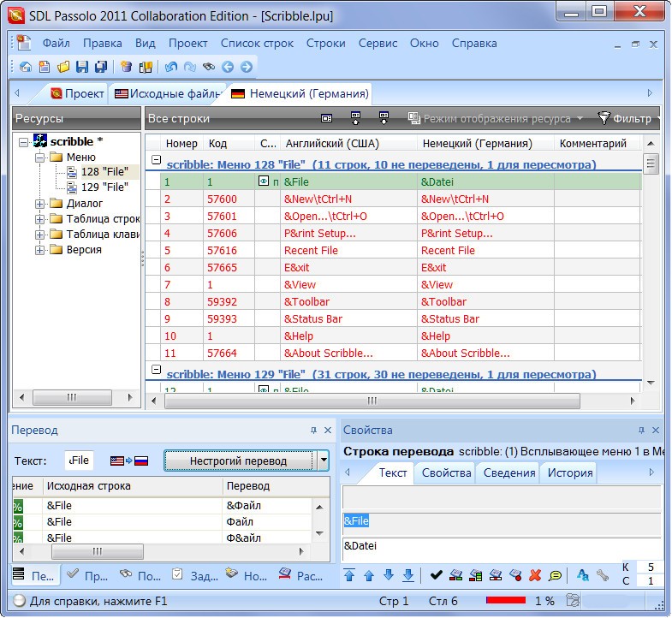Jump to first string with the top-arrow icon
The width and height of the screenshot is (672, 618).
tap(349, 575)
